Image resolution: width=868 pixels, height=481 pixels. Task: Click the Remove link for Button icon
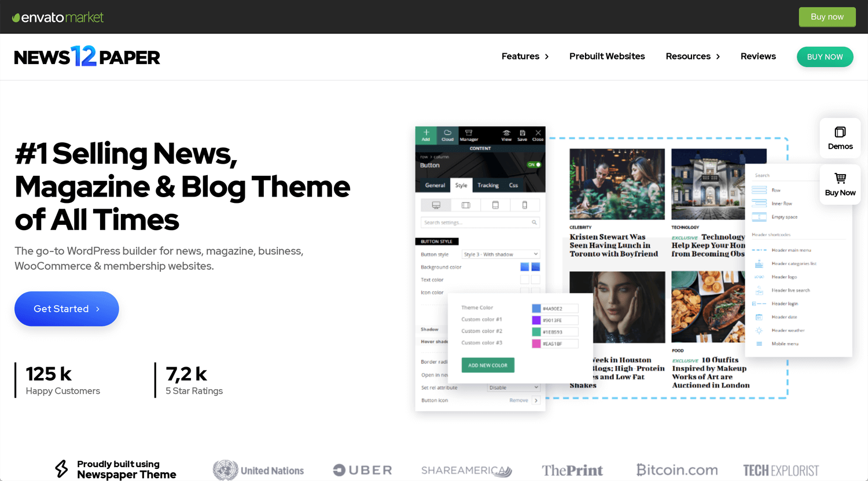pyautogui.click(x=518, y=400)
